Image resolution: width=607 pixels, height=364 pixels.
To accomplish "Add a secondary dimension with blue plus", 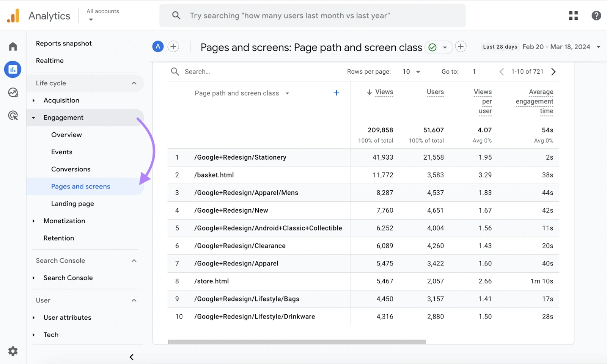I will pyautogui.click(x=337, y=93).
